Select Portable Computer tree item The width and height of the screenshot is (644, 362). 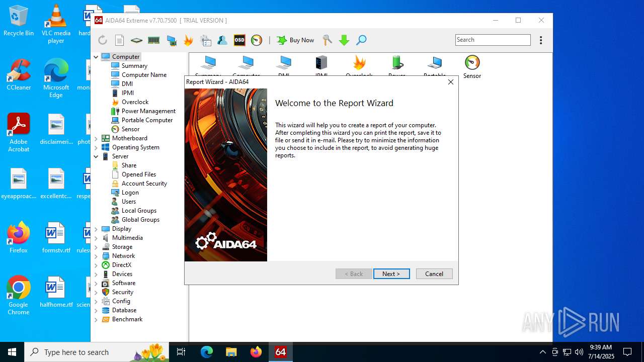click(147, 120)
